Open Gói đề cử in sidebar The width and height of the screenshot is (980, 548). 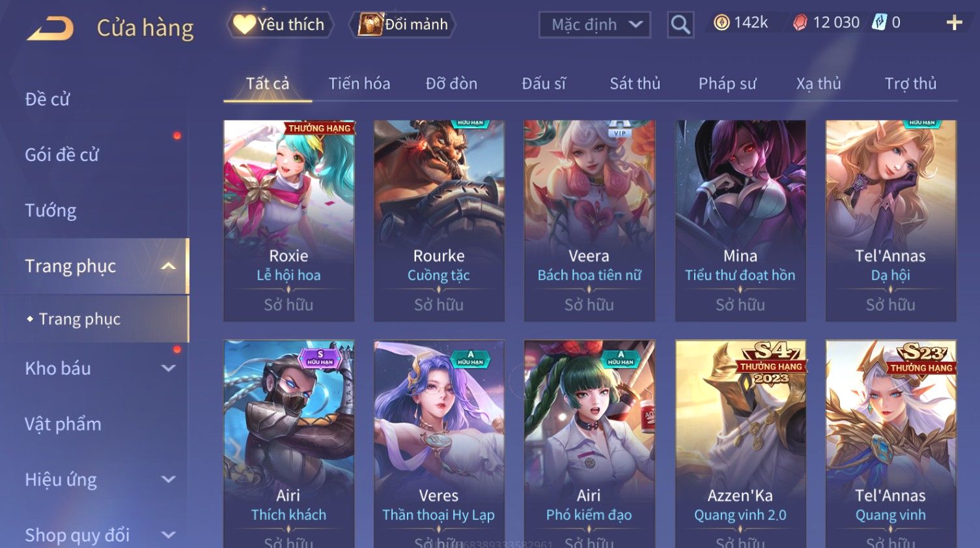pos(62,155)
